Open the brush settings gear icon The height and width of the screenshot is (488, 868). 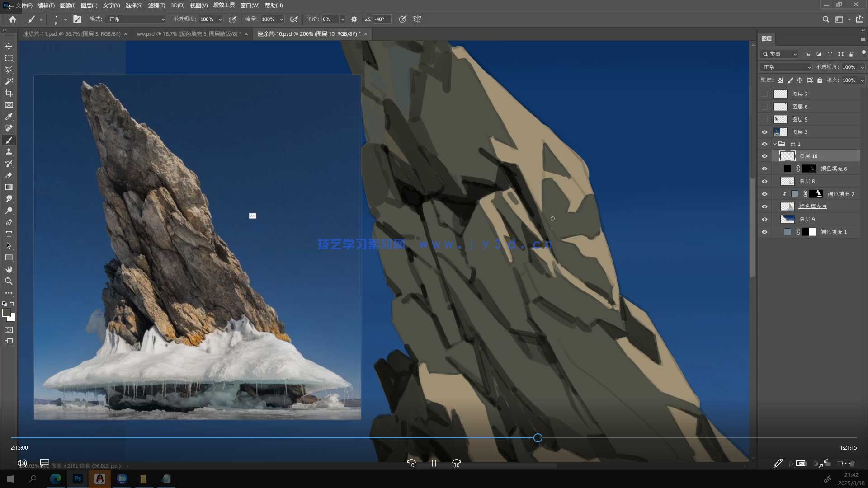[354, 19]
